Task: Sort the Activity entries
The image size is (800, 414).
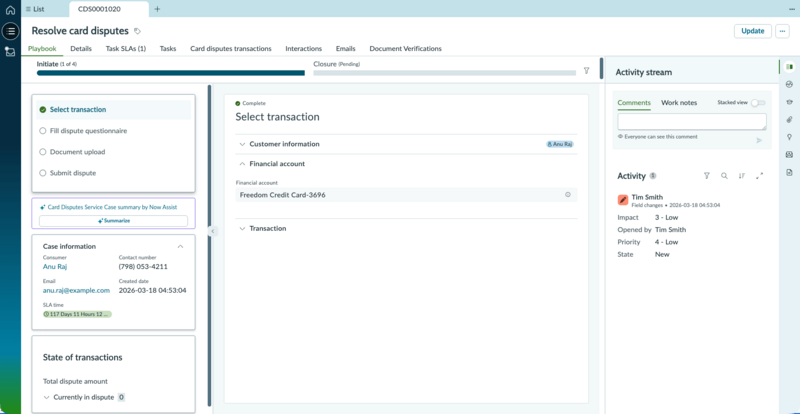Action: pyautogui.click(x=742, y=176)
